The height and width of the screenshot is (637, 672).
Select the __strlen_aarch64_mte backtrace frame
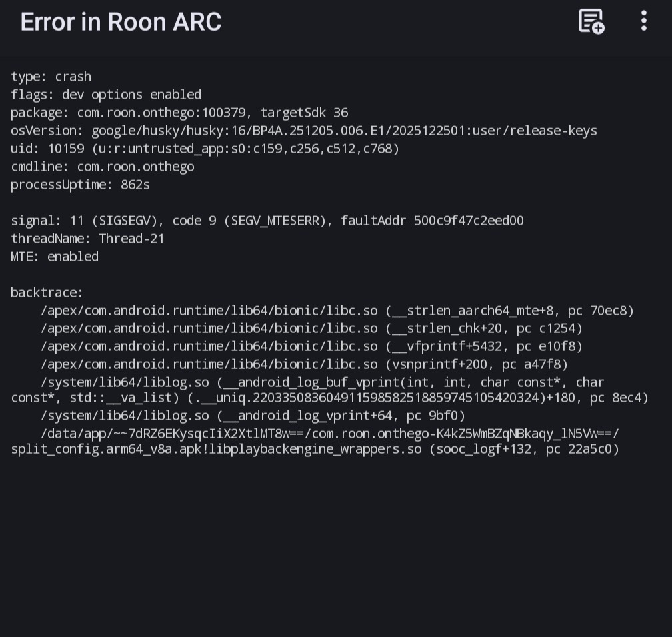pos(337,311)
